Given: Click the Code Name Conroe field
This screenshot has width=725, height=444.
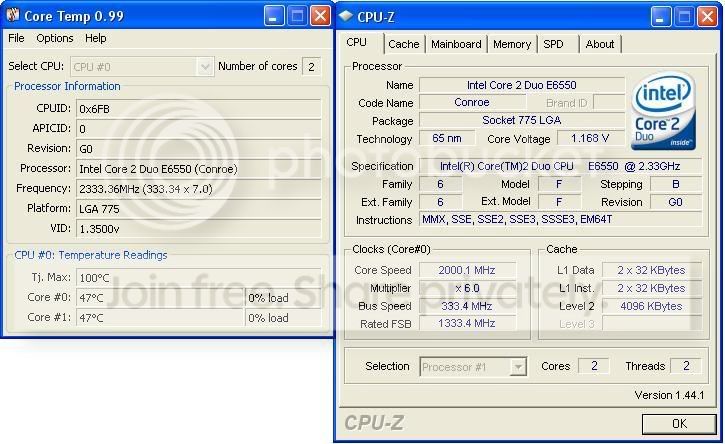Looking at the screenshot, I should [x=472, y=102].
